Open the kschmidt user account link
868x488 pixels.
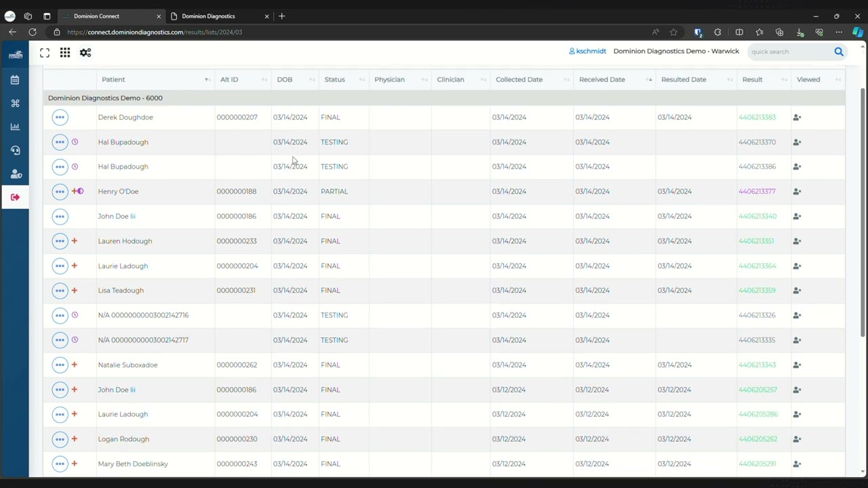click(587, 51)
